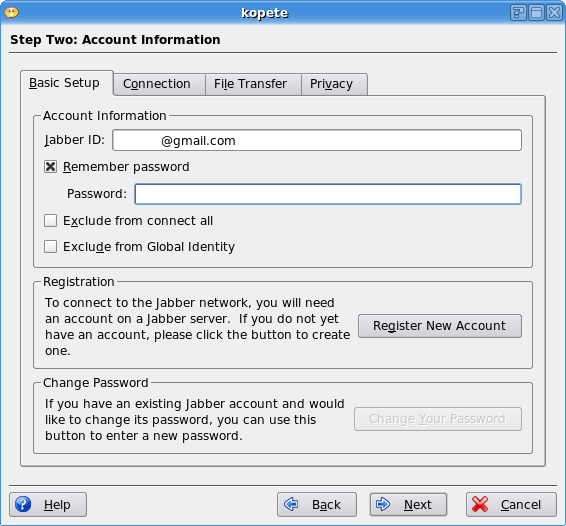Tick the Exclude from Global Identity checkbox
Image resolution: width=566 pixels, height=526 pixels.
pos(50,247)
